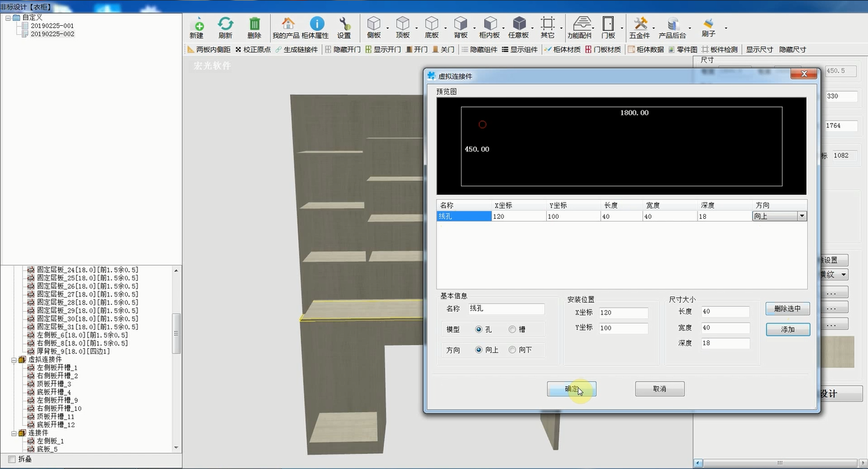Click the 名称 input field in 基本信息
This screenshot has height=469, width=868.
click(506, 309)
